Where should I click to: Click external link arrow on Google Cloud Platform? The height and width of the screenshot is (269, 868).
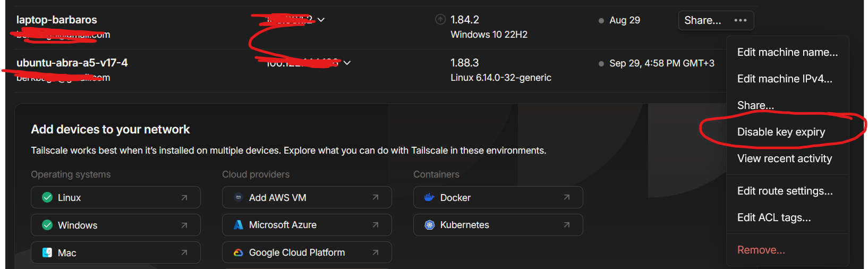click(376, 253)
